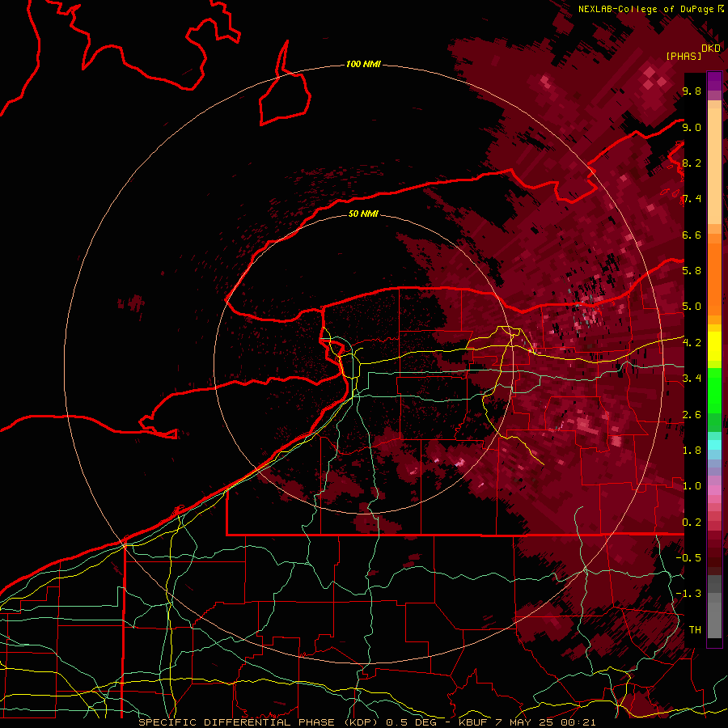Click the 2.6 legend value

692,415
